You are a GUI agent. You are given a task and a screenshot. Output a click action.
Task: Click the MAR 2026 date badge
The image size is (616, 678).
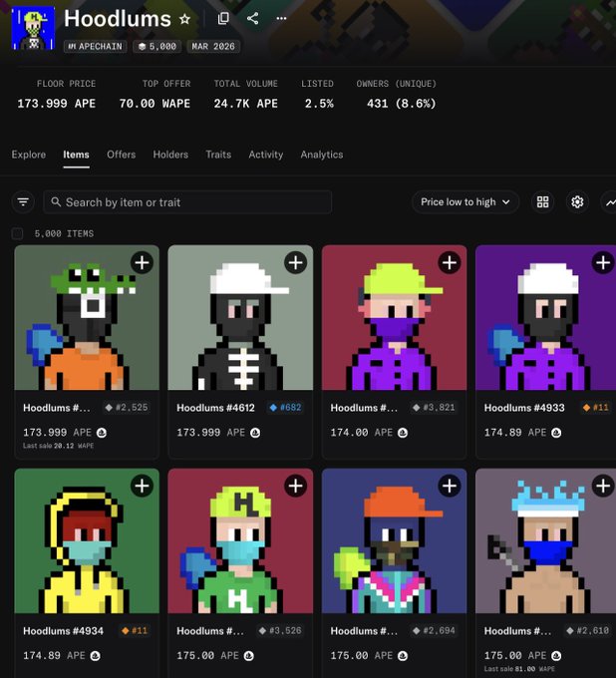coord(213,46)
